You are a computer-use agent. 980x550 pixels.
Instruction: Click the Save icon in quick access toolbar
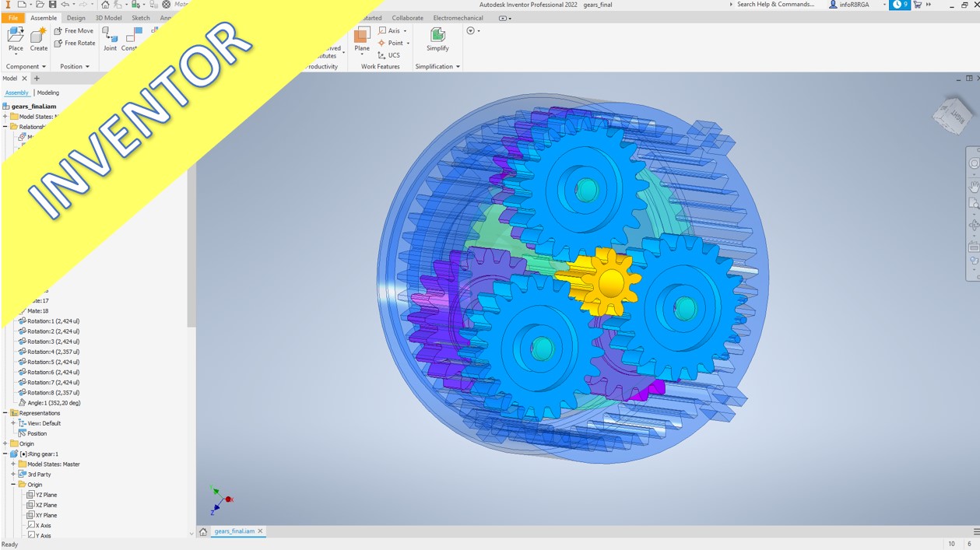(52, 5)
